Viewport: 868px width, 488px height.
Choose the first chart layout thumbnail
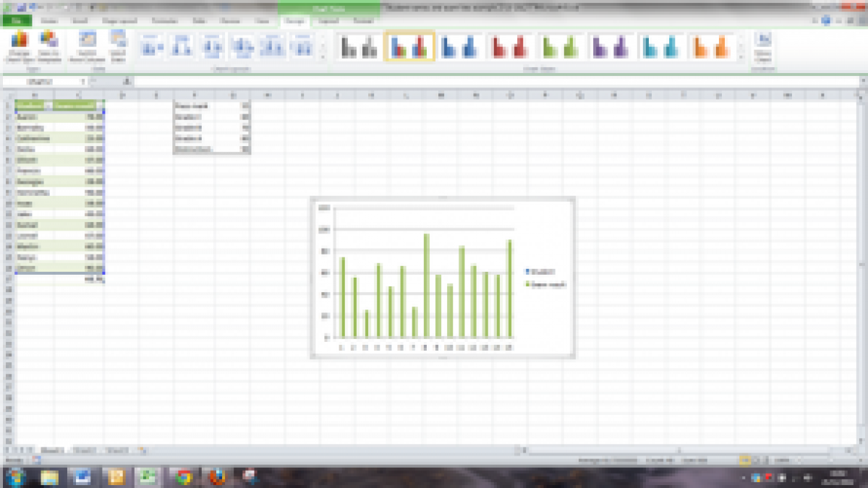tap(153, 47)
